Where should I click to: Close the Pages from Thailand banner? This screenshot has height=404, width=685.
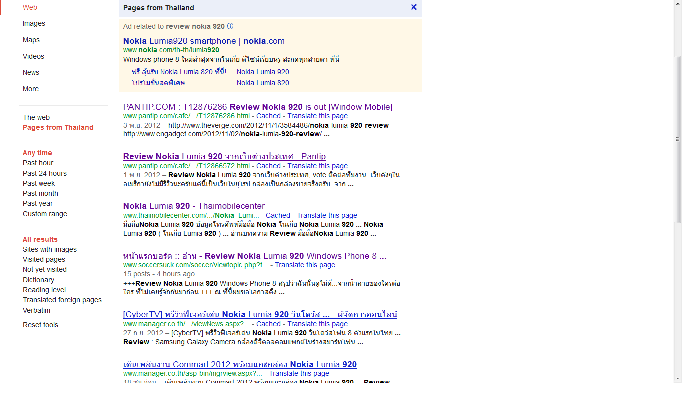tap(413, 7)
